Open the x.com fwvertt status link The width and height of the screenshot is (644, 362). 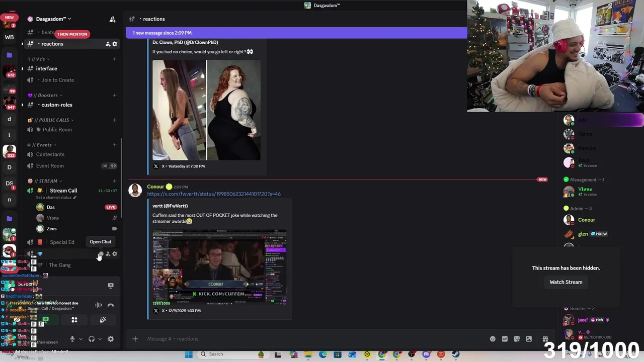tap(214, 194)
